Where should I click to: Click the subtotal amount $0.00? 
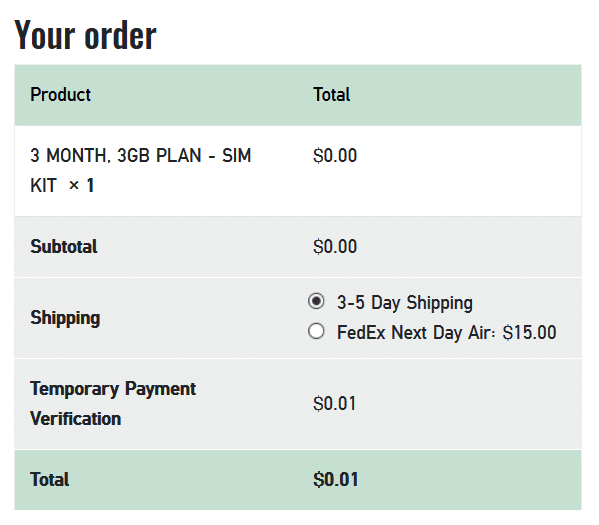coord(335,246)
